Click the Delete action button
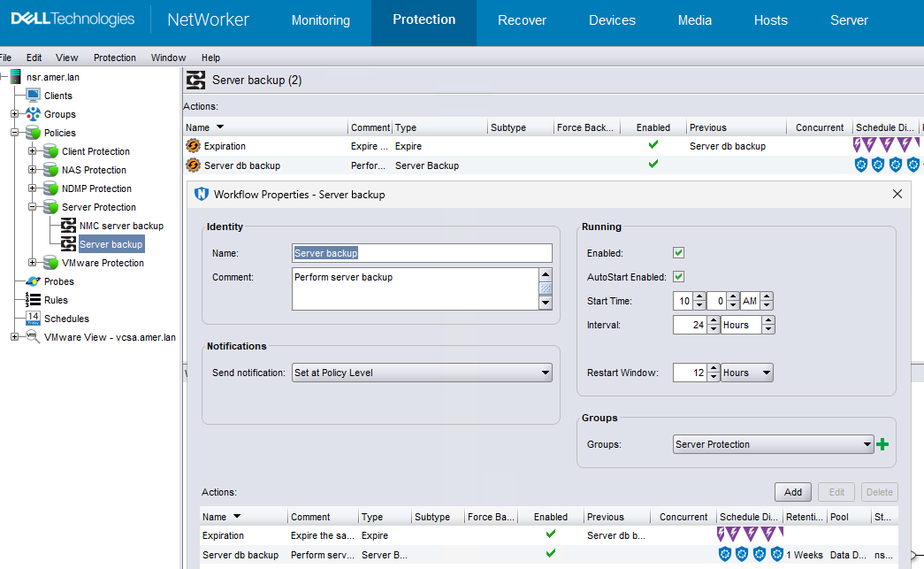Viewport: 924px width, 569px height. pyautogui.click(x=879, y=492)
